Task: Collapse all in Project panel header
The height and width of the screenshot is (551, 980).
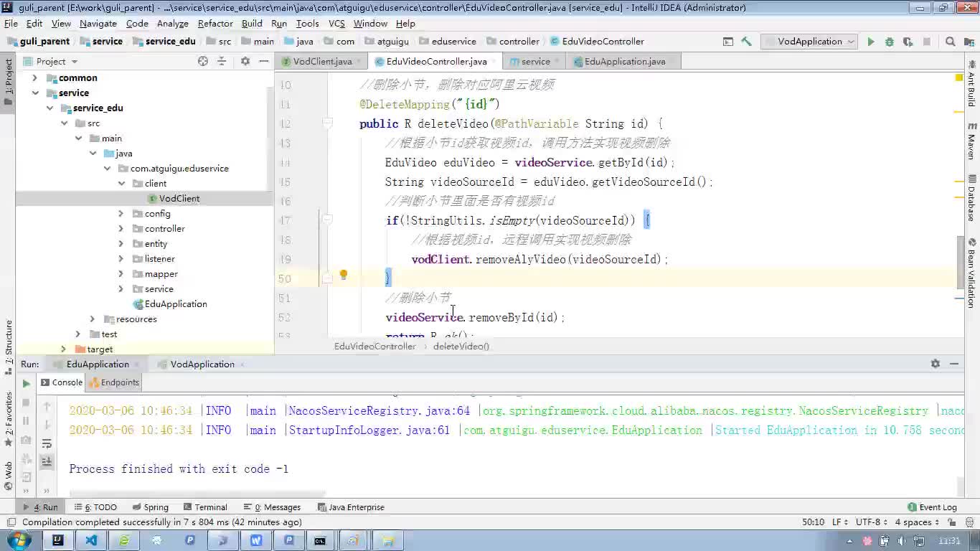Action: [x=222, y=62]
